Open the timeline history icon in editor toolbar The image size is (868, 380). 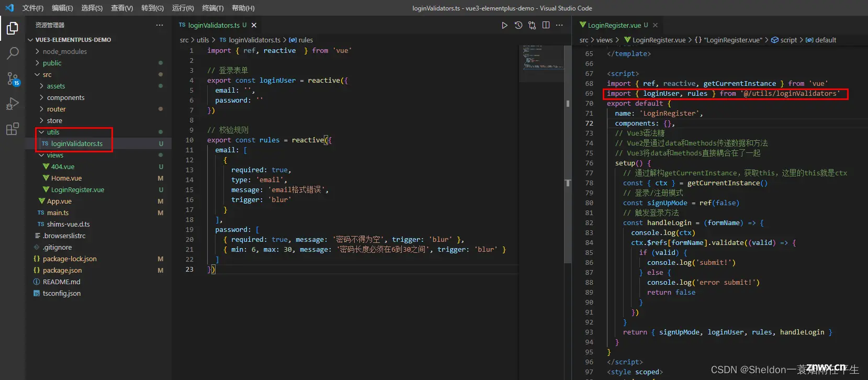tap(518, 25)
